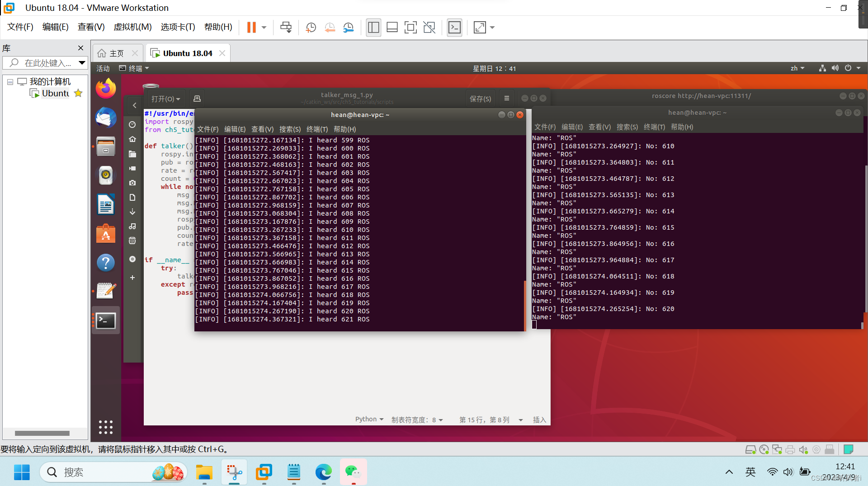Open LibreOffice Writer from the dock

[106, 204]
